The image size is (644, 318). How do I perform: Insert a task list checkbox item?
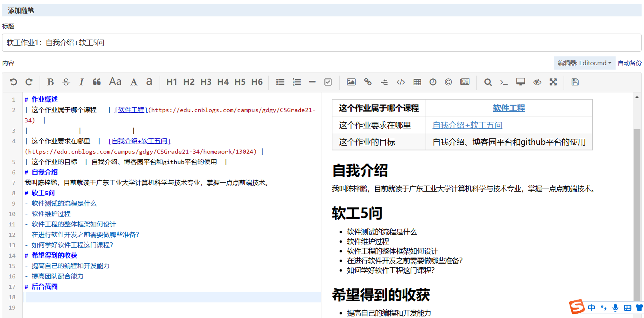click(328, 82)
